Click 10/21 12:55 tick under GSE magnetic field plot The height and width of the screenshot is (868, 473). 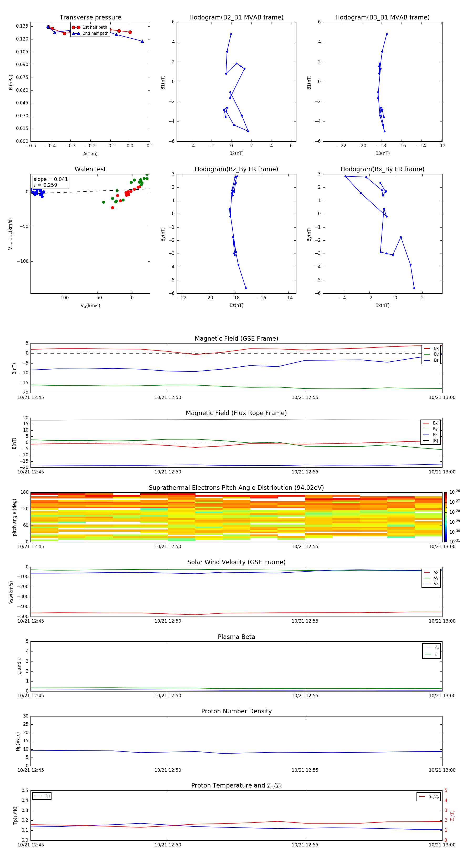point(305,397)
